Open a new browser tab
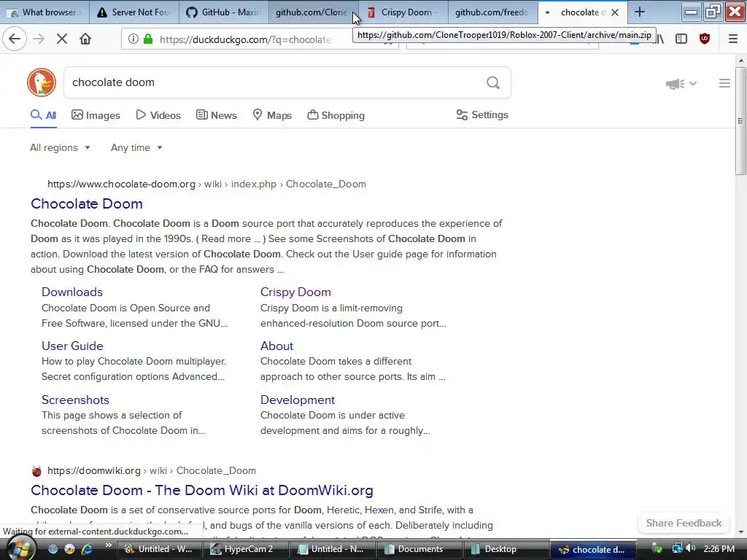Viewport: 747px width, 560px height. pyautogui.click(x=640, y=12)
